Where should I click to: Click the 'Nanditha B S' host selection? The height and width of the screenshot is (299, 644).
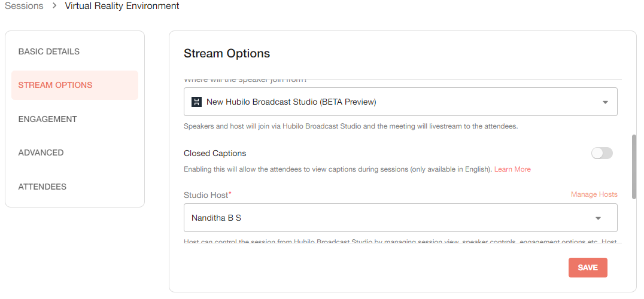[216, 218]
